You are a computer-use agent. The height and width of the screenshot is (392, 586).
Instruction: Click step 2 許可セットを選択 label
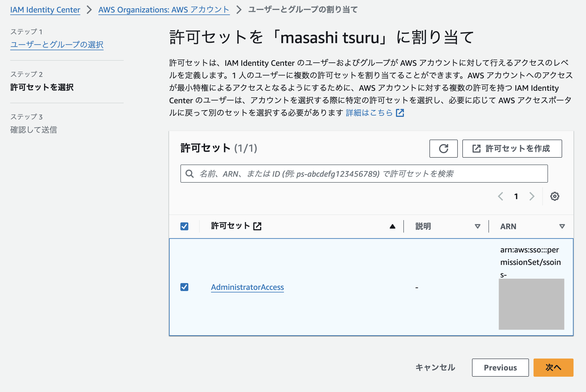[x=42, y=87]
